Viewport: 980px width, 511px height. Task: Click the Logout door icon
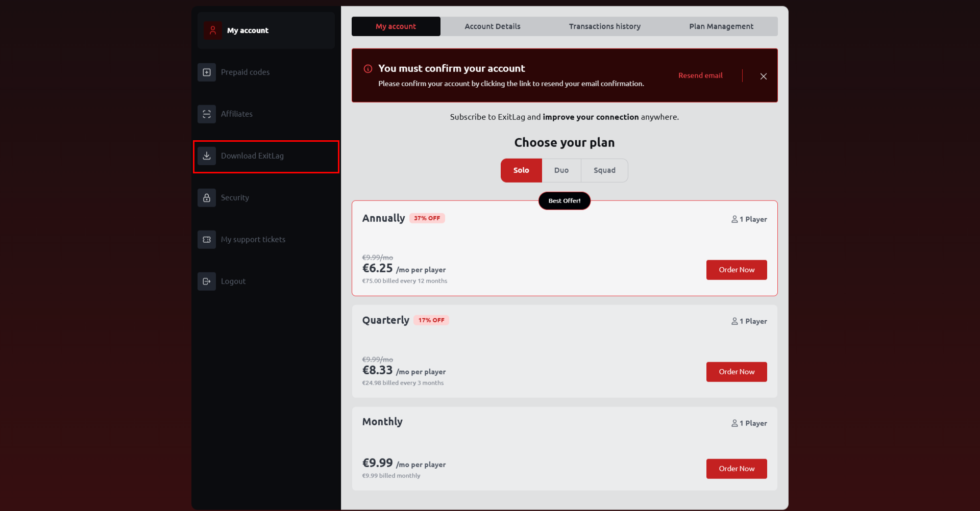tap(207, 282)
